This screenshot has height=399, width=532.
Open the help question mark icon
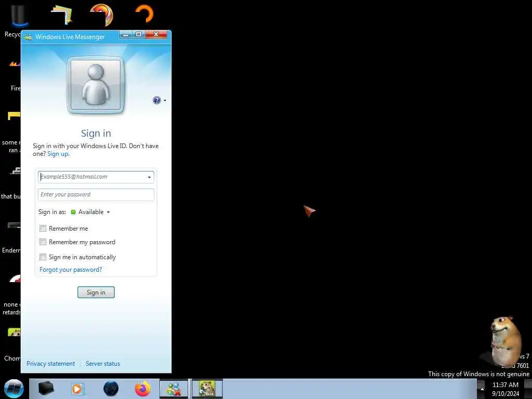pos(156,100)
